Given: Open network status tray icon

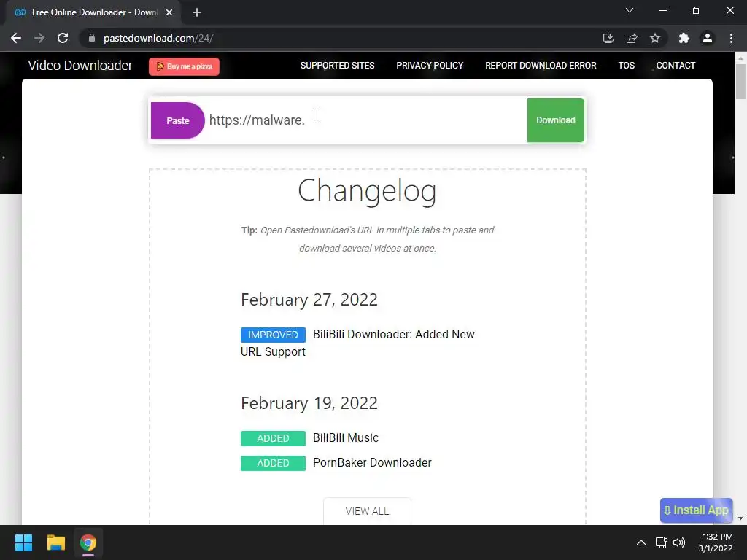Looking at the screenshot, I should [661, 542].
